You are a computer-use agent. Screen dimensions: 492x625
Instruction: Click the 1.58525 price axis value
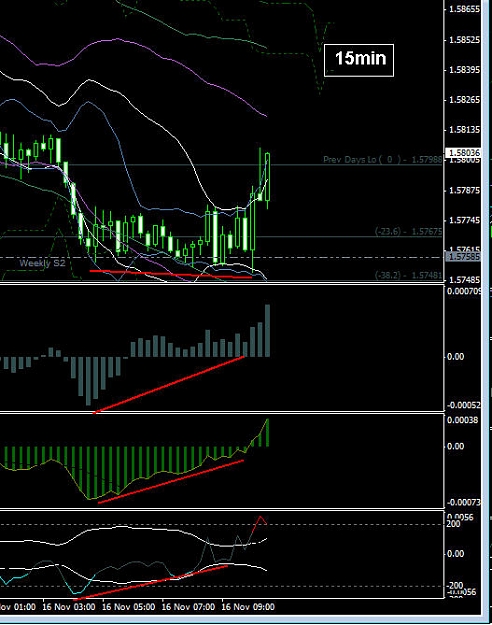464,40
